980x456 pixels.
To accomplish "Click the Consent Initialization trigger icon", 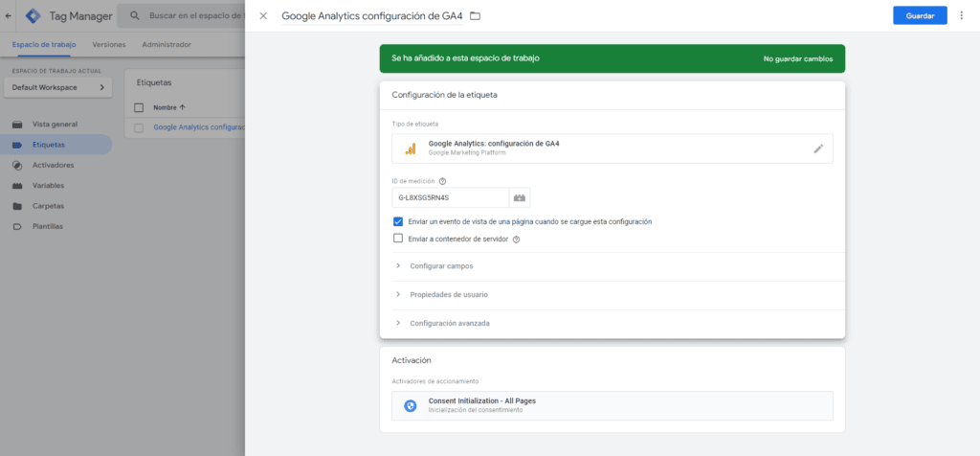I will 410,405.
